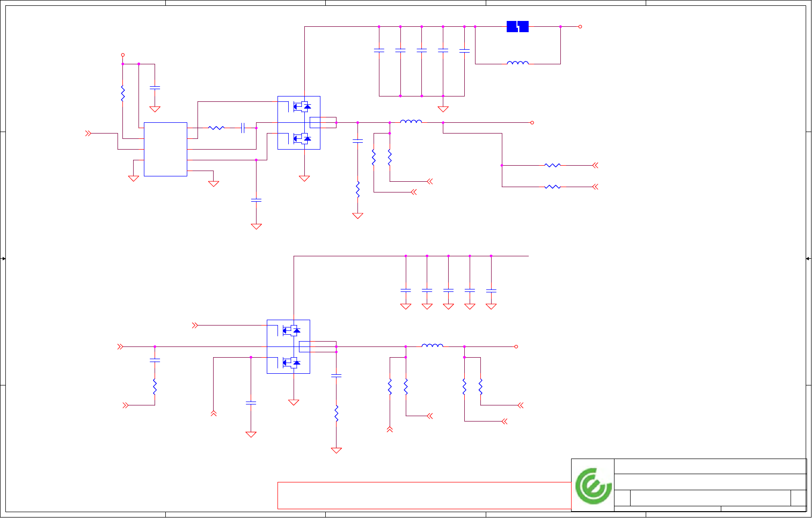
Task: Select ground symbol under the top-left capacitor
Action: pos(155,109)
